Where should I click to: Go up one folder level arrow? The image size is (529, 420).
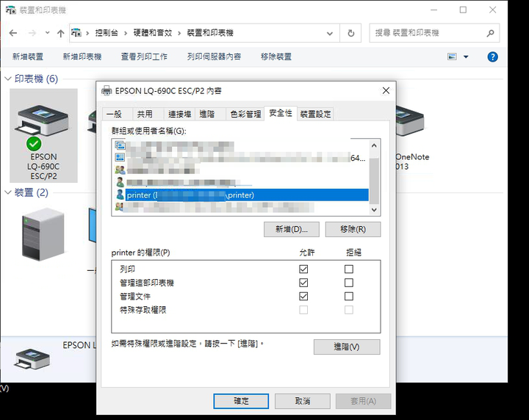(61, 33)
